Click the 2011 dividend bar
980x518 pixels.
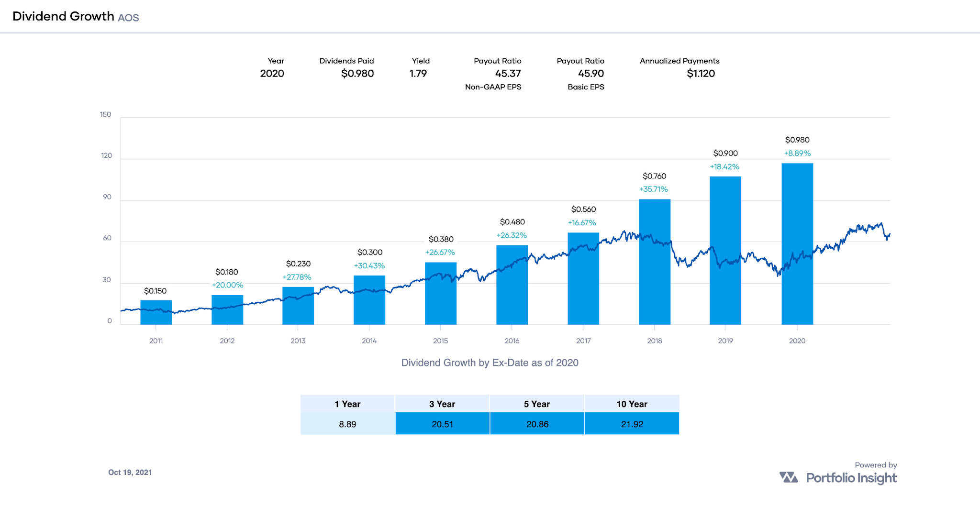(x=157, y=310)
